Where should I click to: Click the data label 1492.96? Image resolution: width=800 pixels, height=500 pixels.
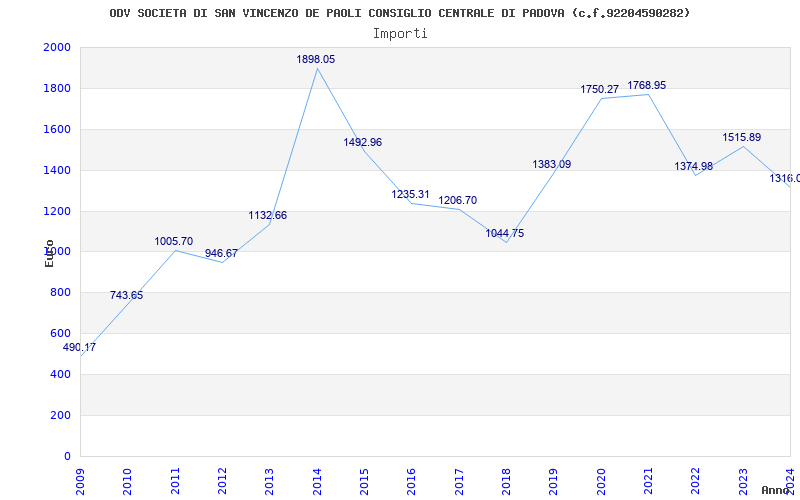click(x=363, y=142)
